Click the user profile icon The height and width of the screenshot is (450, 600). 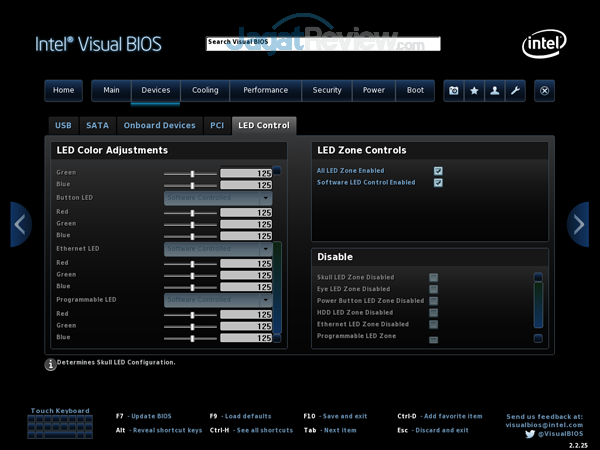494,90
